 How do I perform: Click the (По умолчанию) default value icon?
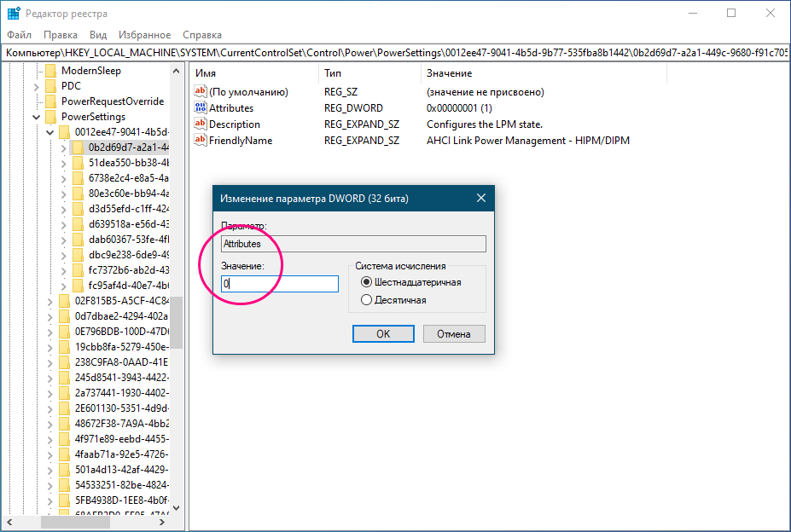point(201,92)
